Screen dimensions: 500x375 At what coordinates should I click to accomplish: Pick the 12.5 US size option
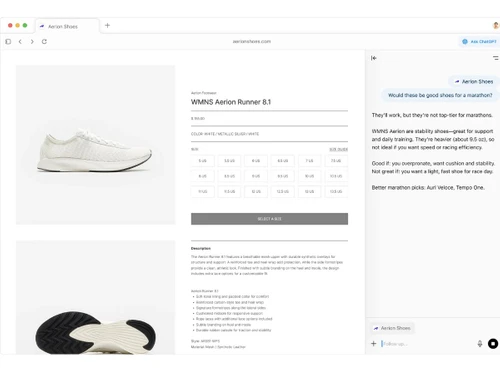pyautogui.click(x=283, y=192)
